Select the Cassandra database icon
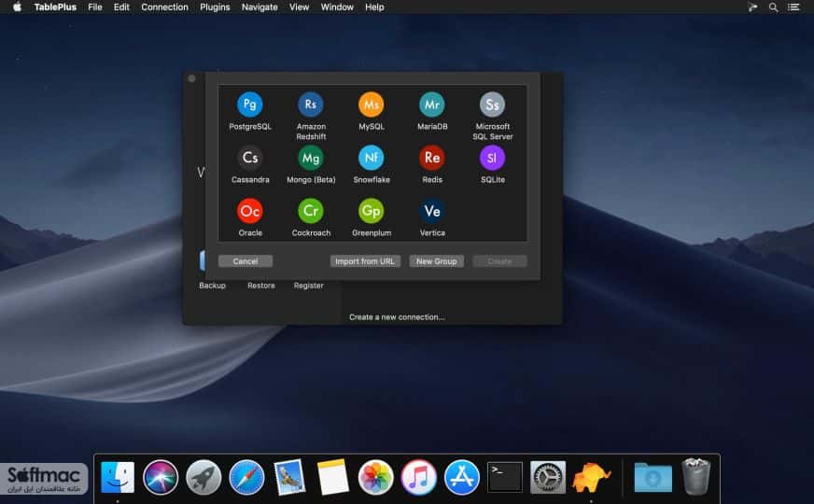Image resolution: width=814 pixels, height=504 pixels. coord(249,158)
